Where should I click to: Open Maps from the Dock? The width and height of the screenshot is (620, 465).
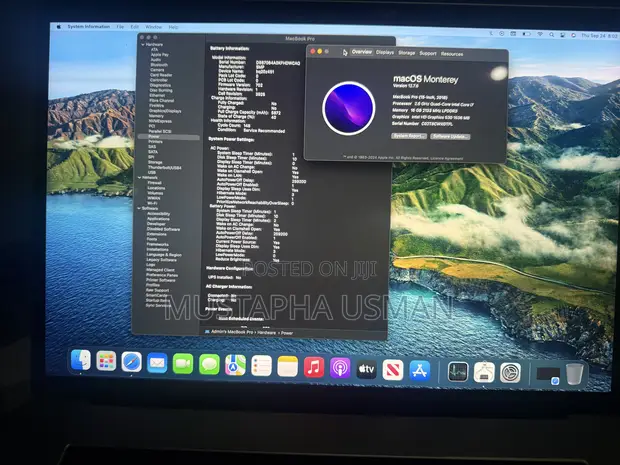point(235,365)
